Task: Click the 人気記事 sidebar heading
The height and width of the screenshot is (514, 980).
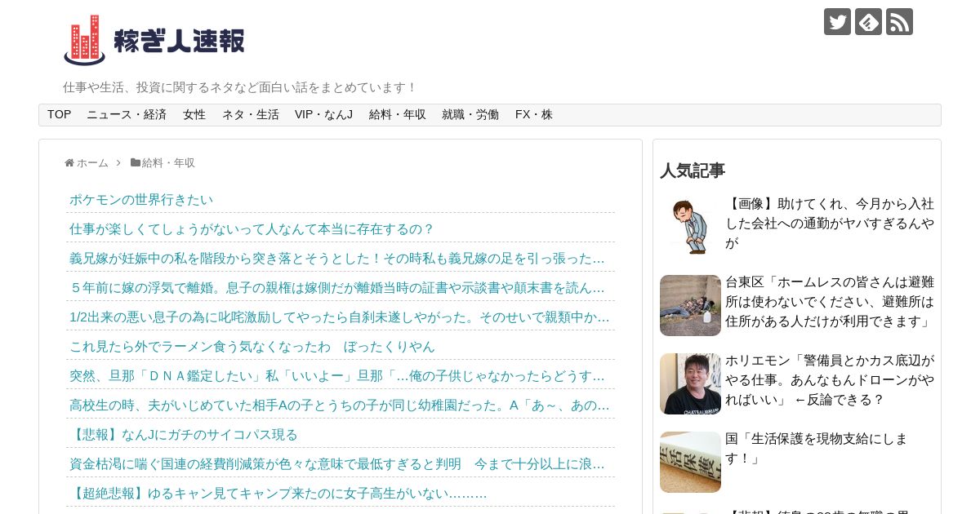Action: (x=693, y=171)
